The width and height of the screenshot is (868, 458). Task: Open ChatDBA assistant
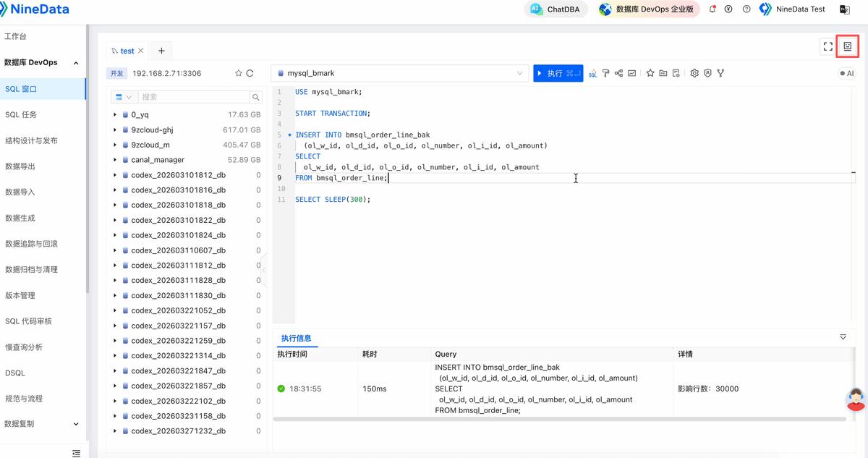click(x=556, y=9)
